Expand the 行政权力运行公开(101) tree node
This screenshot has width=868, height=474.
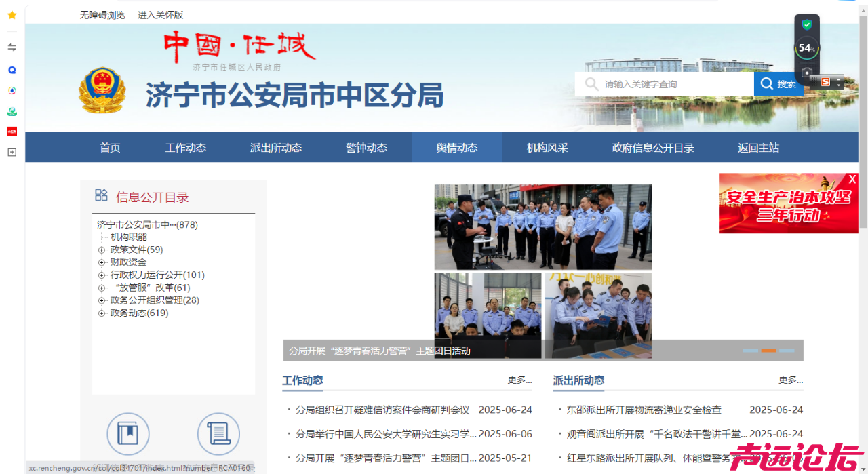click(x=102, y=275)
